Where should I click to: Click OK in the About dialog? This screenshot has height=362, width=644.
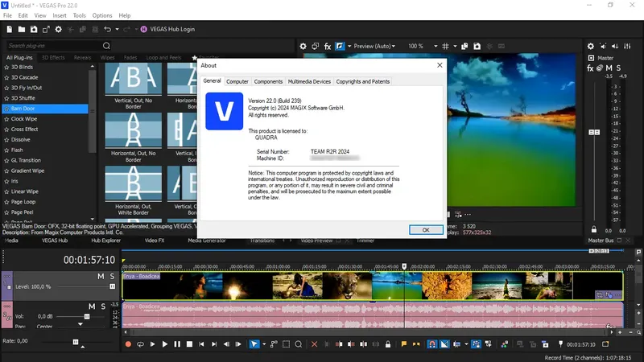pyautogui.click(x=426, y=230)
